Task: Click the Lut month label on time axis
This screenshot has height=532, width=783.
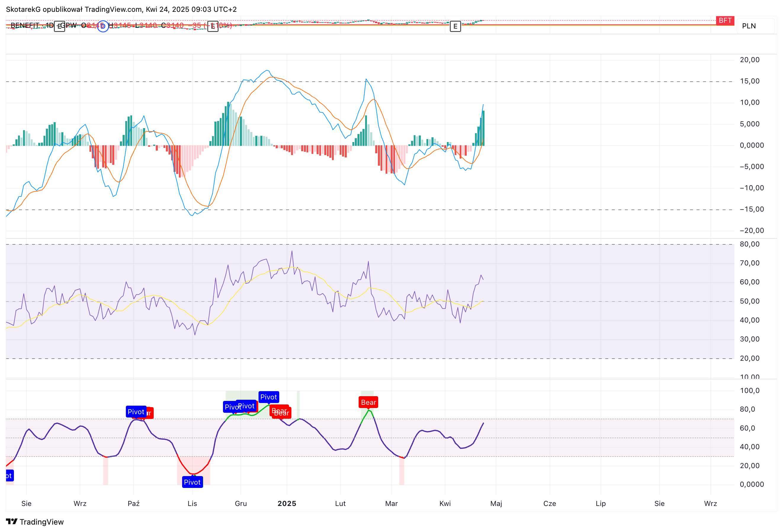Action: 340,503
